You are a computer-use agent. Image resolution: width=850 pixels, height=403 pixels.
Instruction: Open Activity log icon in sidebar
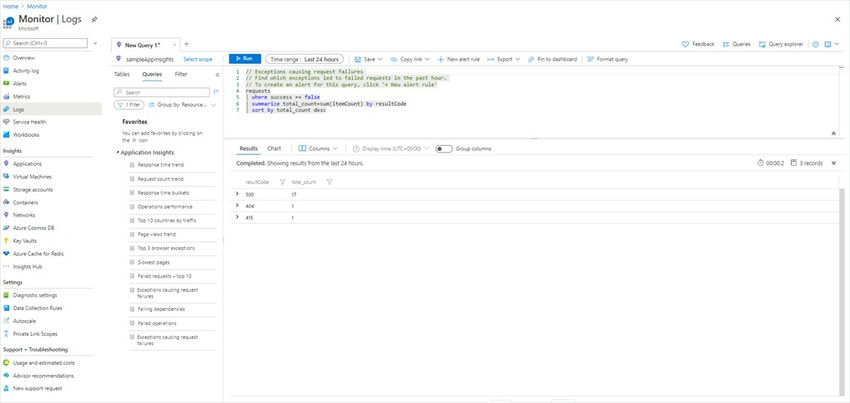pos(7,71)
